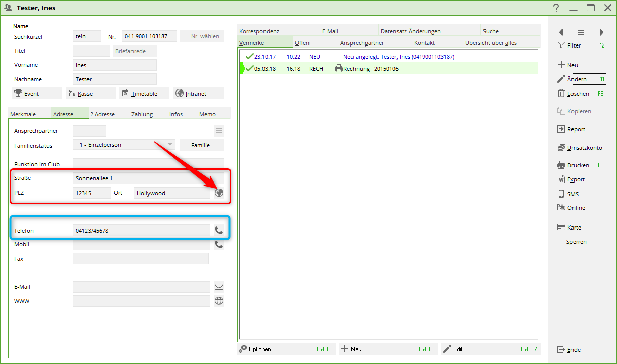Click into the Telefon field

coord(142,231)
